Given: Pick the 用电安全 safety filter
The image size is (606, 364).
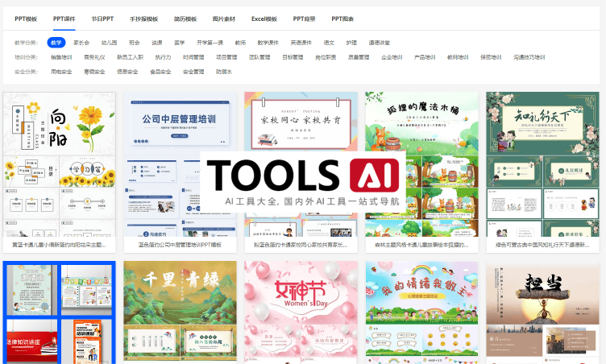Looking at the screenshot, I should (x=61, y=72).
